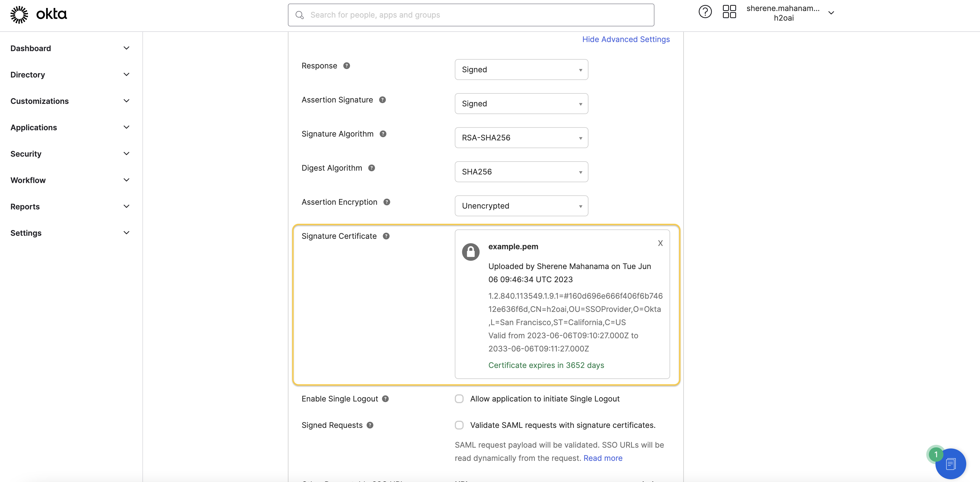980x482 pixels.
Task: Expand the Customizations sidebar section
Action: [x=71, y=101]
